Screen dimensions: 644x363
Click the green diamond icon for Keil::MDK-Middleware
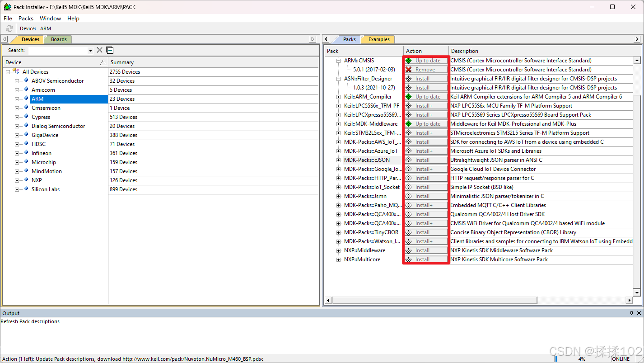[409, 124]
